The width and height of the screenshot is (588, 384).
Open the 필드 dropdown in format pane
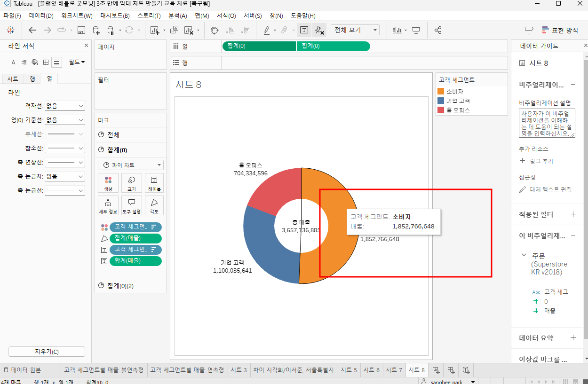(77, 62)
